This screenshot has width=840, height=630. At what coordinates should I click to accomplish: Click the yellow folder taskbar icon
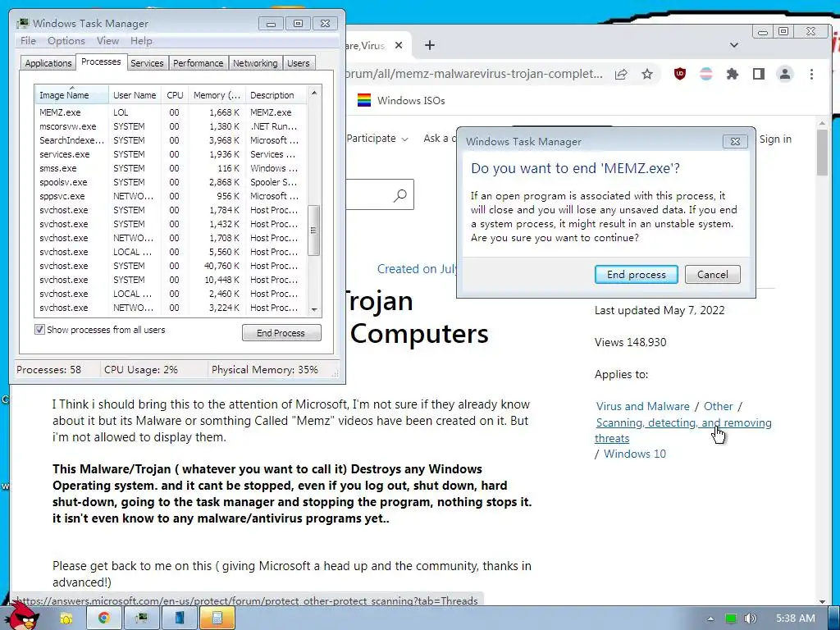click(66, 619)
